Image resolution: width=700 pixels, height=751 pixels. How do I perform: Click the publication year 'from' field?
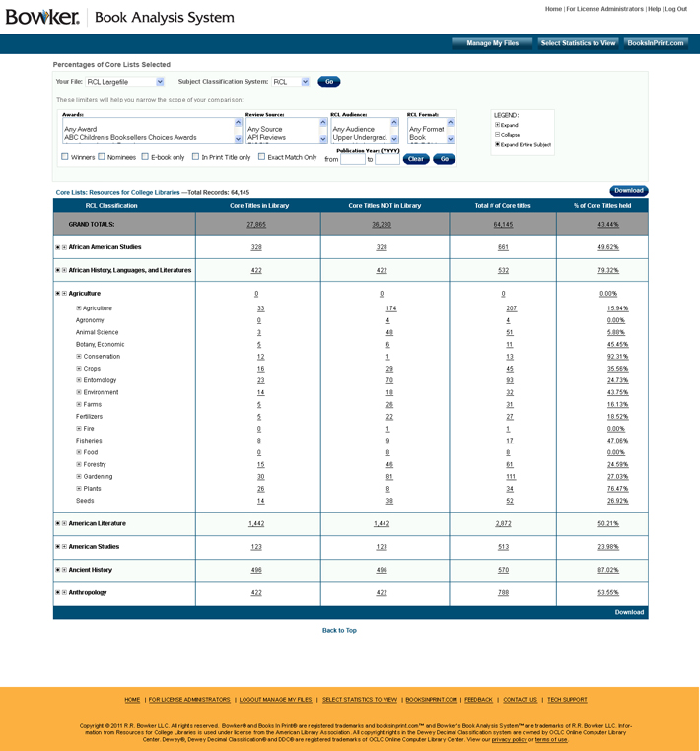[x=352, y=159]
